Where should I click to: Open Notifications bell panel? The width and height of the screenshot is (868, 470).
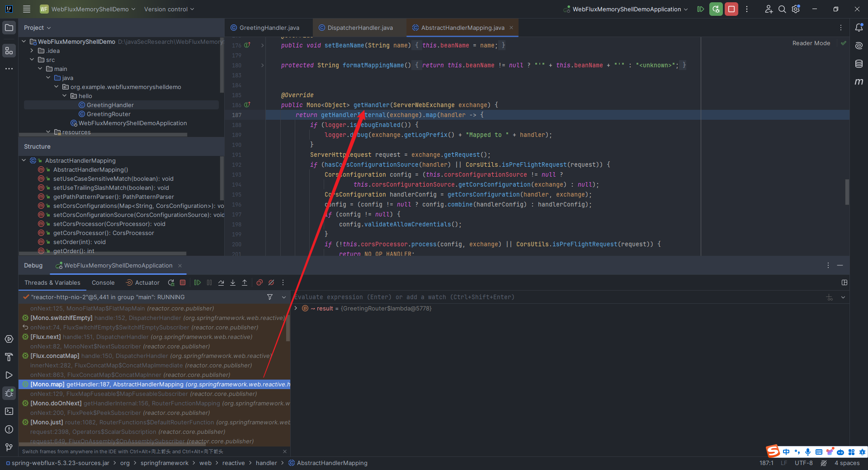859,28
